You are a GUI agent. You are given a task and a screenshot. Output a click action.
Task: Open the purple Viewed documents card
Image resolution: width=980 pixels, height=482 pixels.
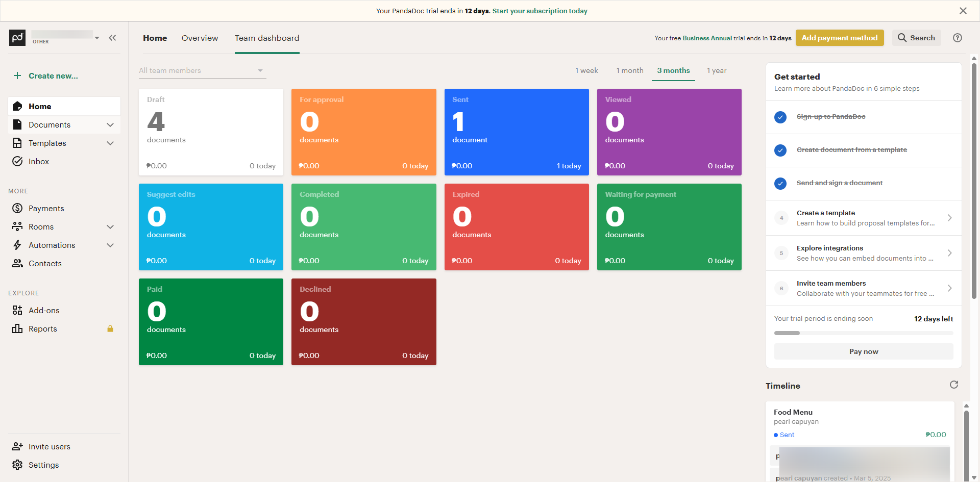point(669,132)
